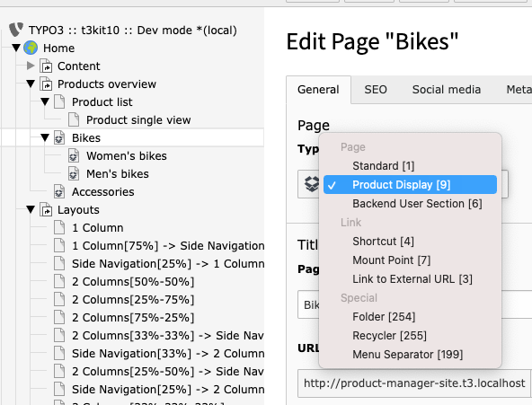
Task: Click the 2 Columns[25%-75%] page icon
Action: coord(59,299)
